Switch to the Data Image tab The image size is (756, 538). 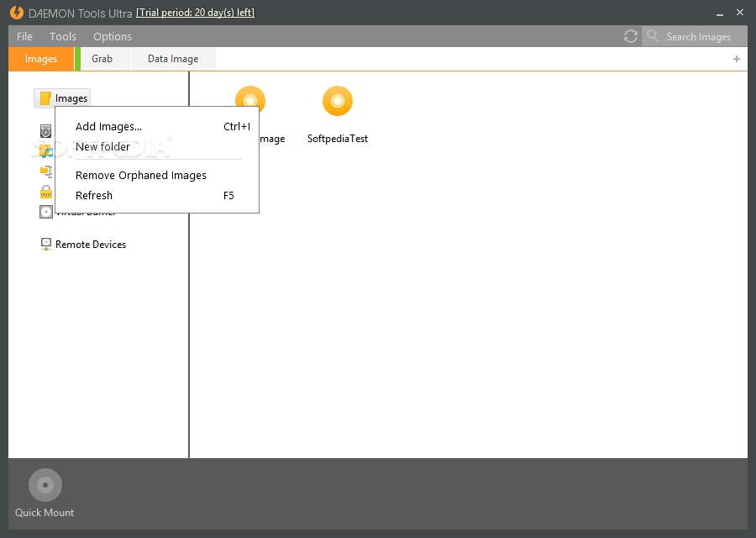click(173, 59)
